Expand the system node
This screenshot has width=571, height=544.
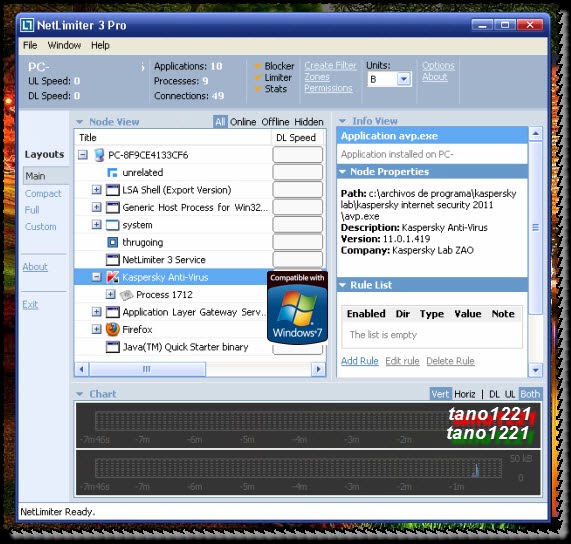(97, 225)
